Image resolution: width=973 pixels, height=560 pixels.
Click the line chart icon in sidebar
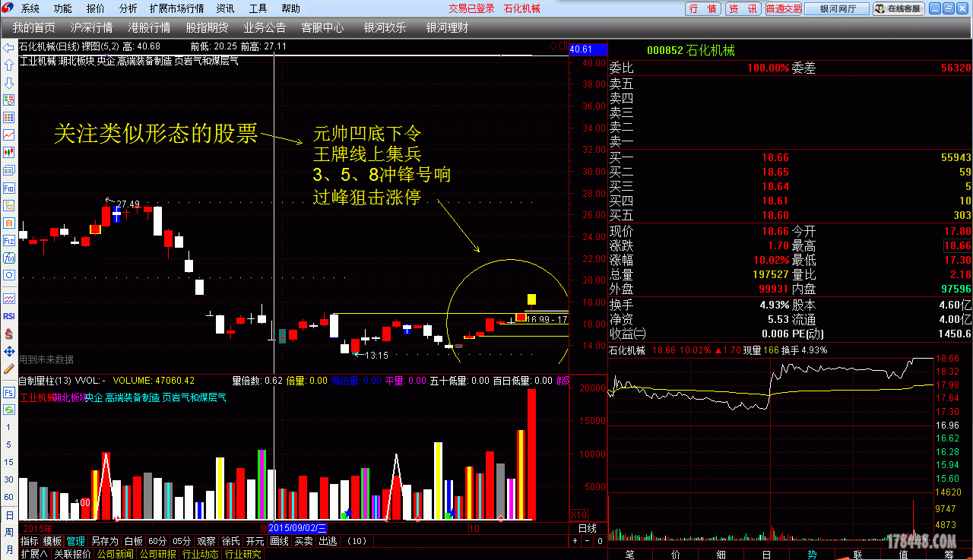coord(9,134)
